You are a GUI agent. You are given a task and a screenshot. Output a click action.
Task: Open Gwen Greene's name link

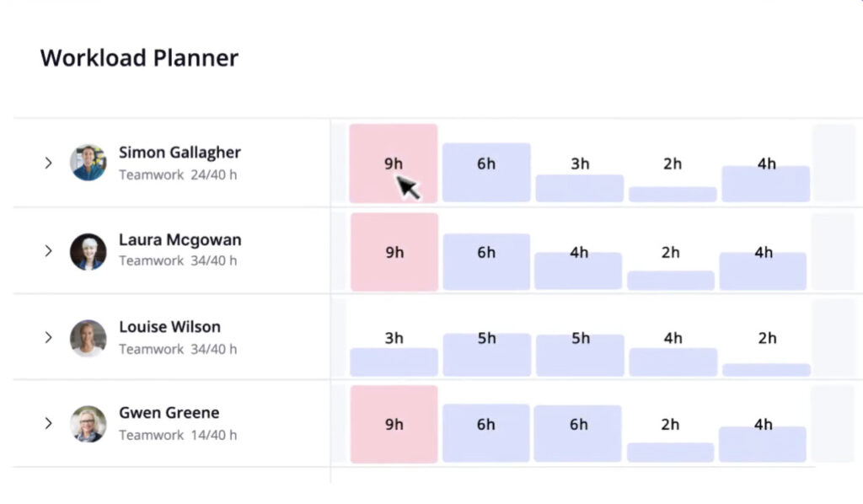point(169,413)
